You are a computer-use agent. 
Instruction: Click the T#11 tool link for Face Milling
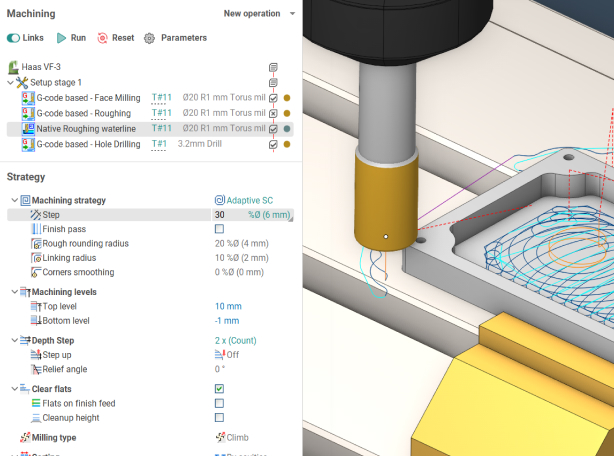pyautogui.click(x=161, y=98)
